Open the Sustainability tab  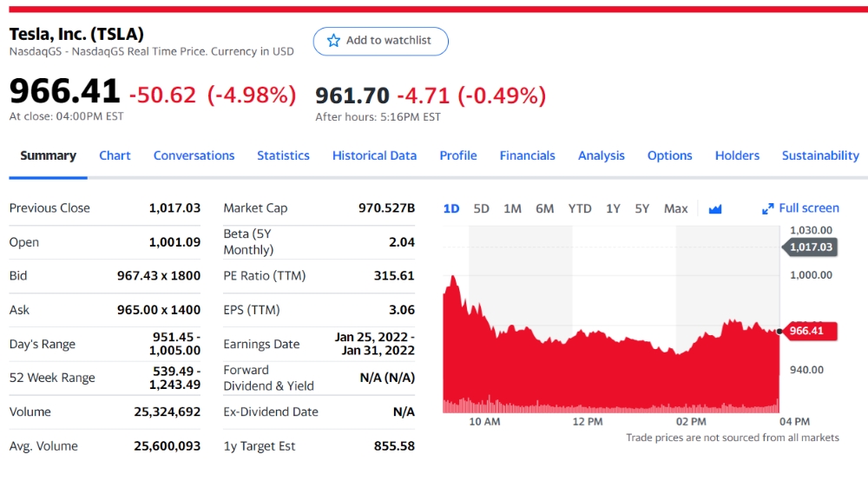click(x=820, y=155)
